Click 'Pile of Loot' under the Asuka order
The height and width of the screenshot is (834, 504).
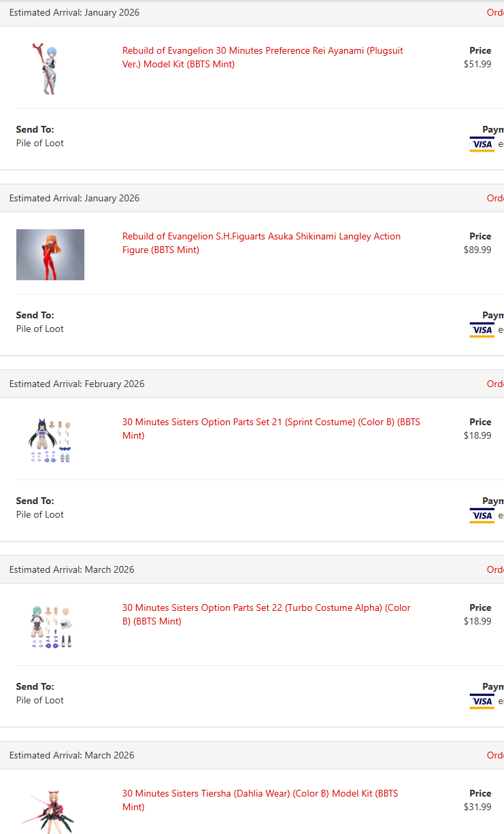pos(40,329)
